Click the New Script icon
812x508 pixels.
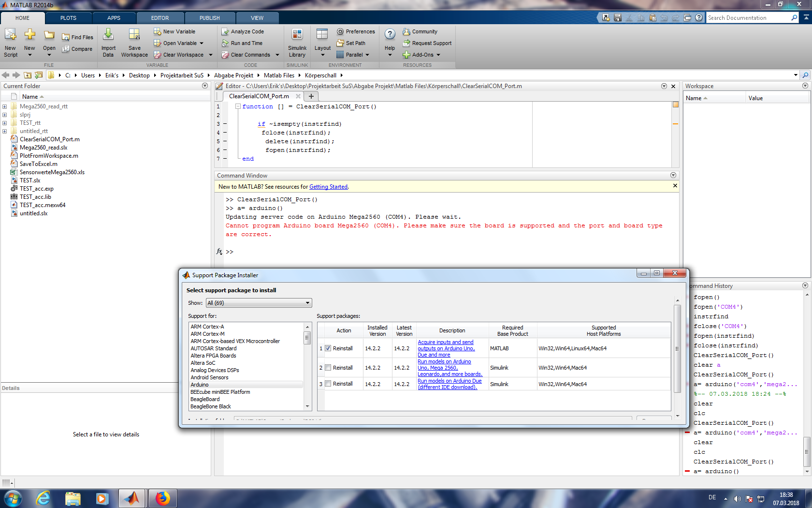pos(10,35)
